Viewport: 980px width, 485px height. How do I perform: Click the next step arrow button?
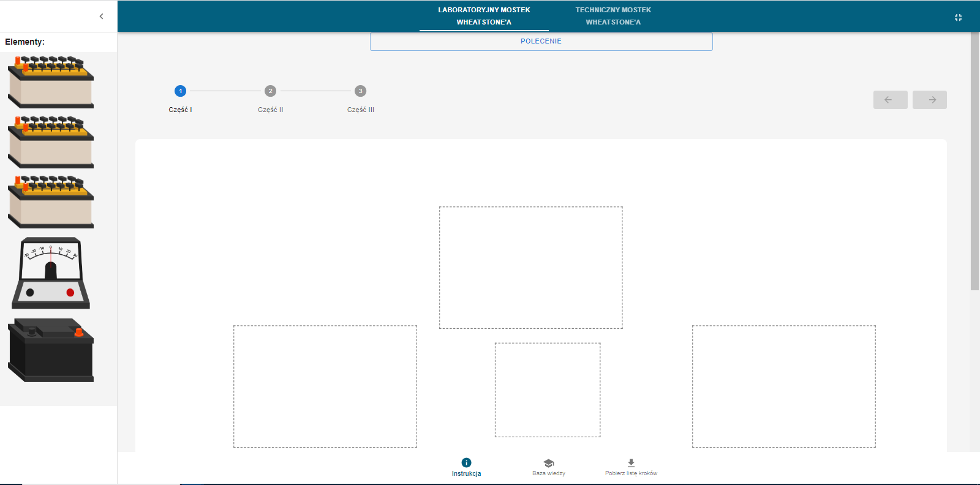pos(929,100)
